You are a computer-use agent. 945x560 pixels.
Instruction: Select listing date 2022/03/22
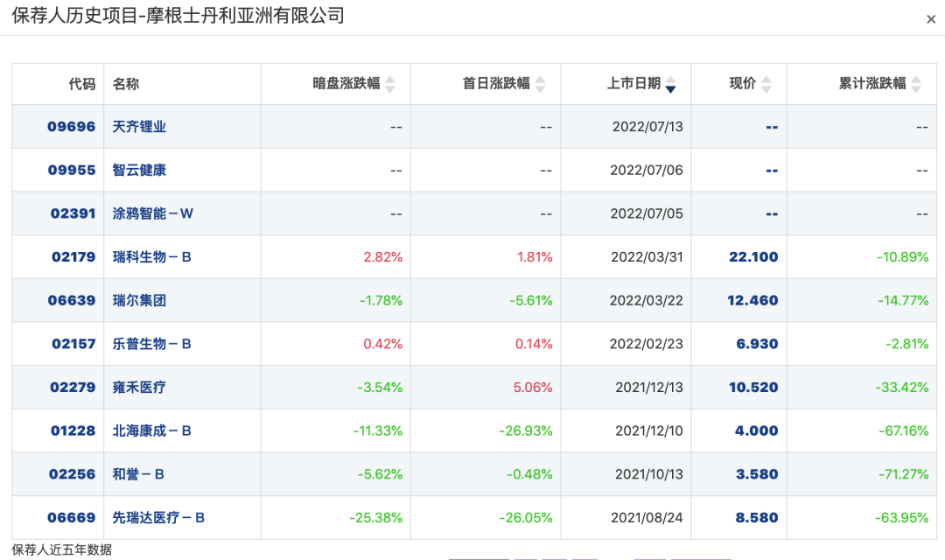[646, 300]
